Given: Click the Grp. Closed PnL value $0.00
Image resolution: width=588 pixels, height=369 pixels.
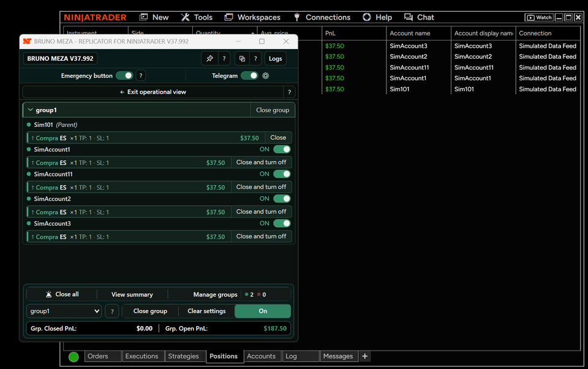Looking at the screenshot, I should [x=145, y=329].
